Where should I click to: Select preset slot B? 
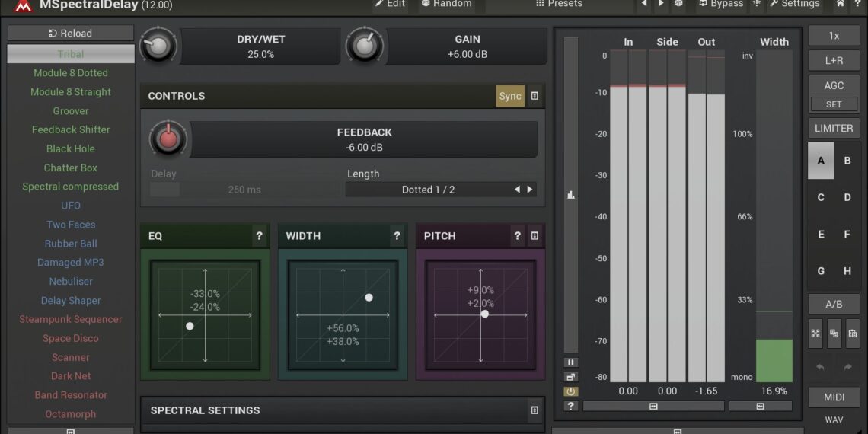847,161
